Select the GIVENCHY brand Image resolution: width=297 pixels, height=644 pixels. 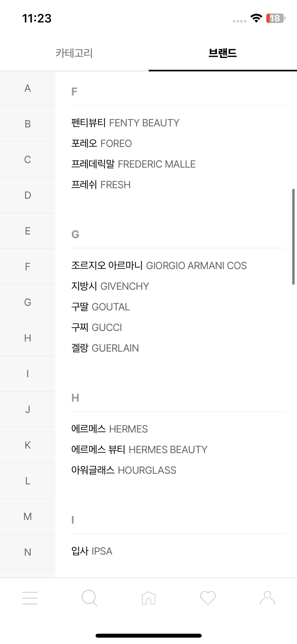(x=110, y=286)
